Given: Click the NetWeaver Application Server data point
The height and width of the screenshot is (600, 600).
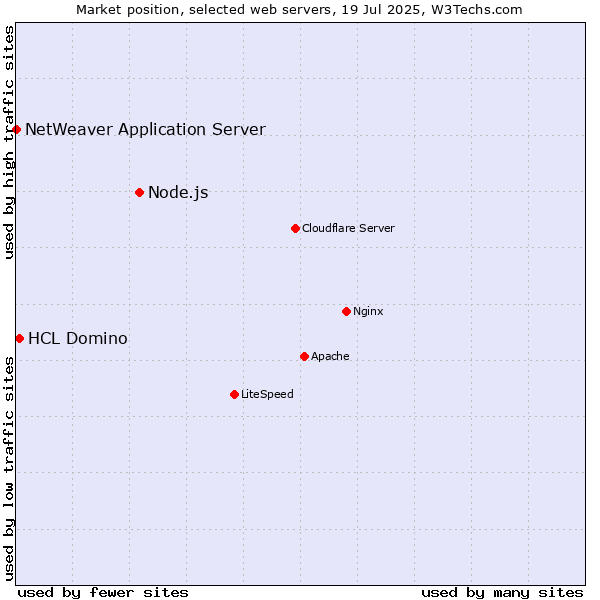Looking at the screenshot, I should point(16,130).
